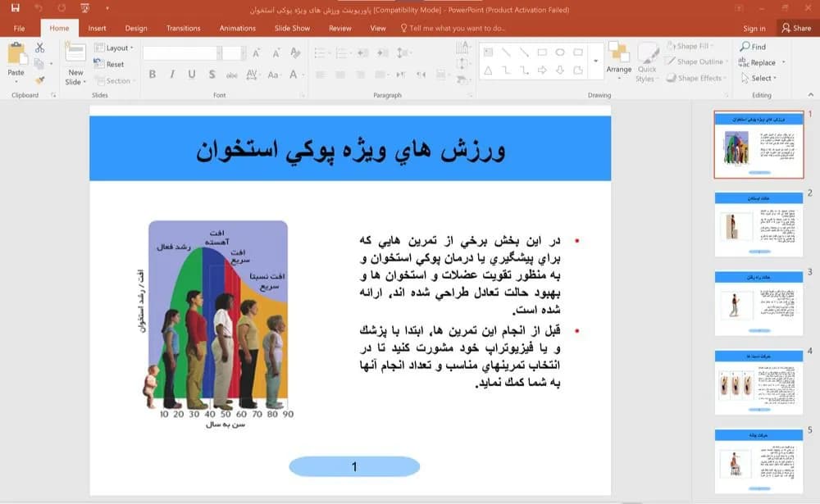The height and width of the screenshot is (504, 820).
Task: Switch to the Transitions tab
Action: tap(183, 28)
